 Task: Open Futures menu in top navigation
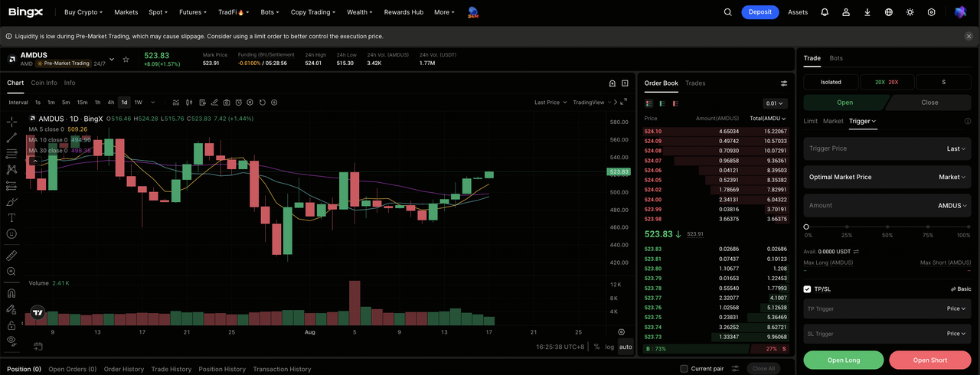[193, 12]
